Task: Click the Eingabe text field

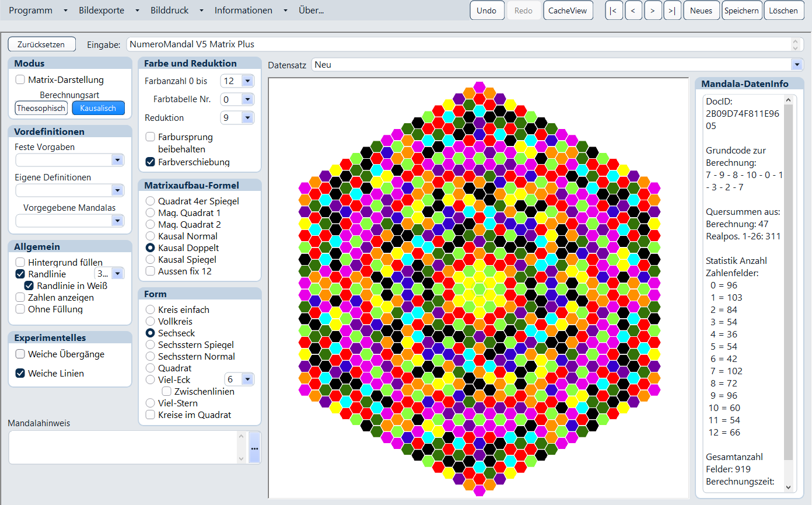Action: pyautogui.click(x=466, y=44)
